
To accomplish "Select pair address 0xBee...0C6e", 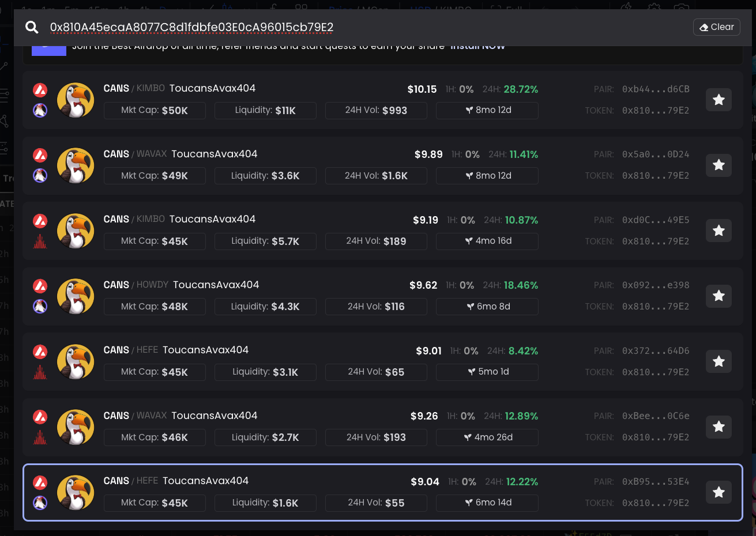I will [655, 416].
